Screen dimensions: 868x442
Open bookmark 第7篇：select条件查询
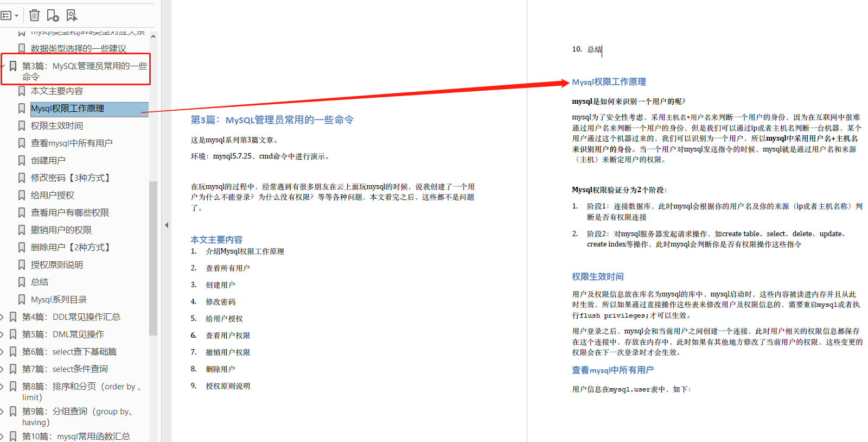[65, 369]
